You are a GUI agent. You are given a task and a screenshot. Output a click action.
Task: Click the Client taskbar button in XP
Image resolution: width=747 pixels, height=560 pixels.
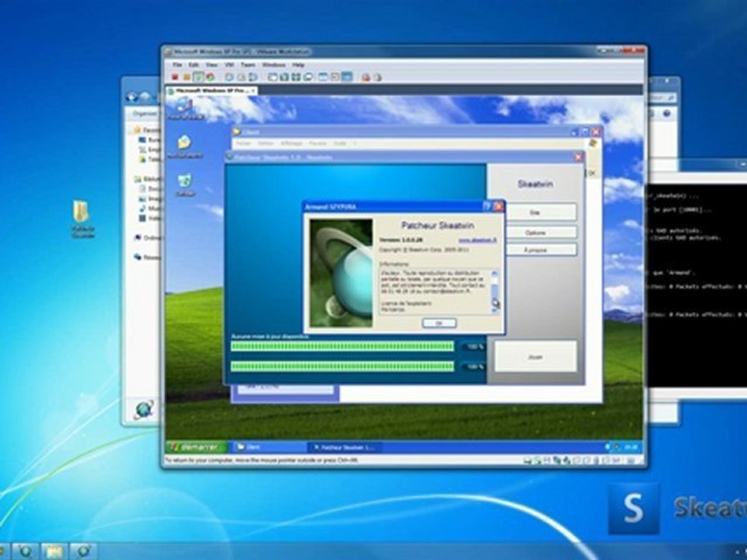pyautogui.click(x=268, y=447)
